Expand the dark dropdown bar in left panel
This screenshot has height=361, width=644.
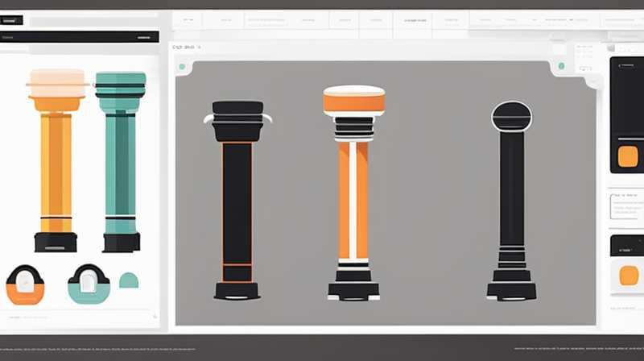pyautogui.click(x=80, y=37)
